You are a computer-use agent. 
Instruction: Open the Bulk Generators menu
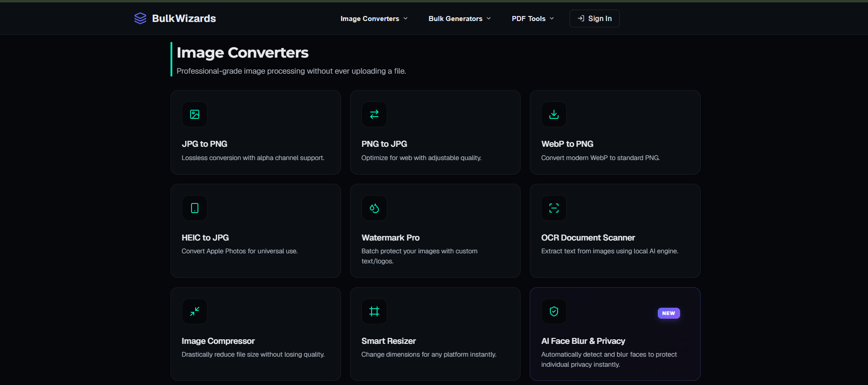459,19
